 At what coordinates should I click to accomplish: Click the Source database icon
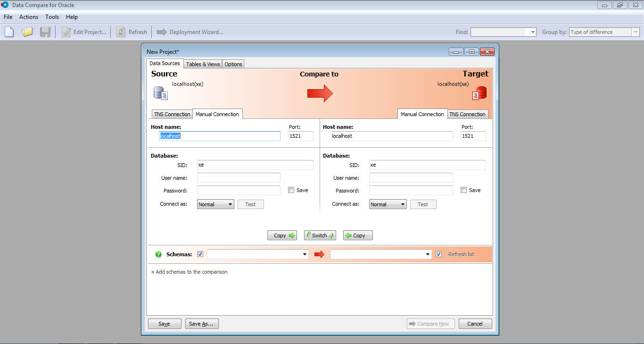[x=161, y=92]
